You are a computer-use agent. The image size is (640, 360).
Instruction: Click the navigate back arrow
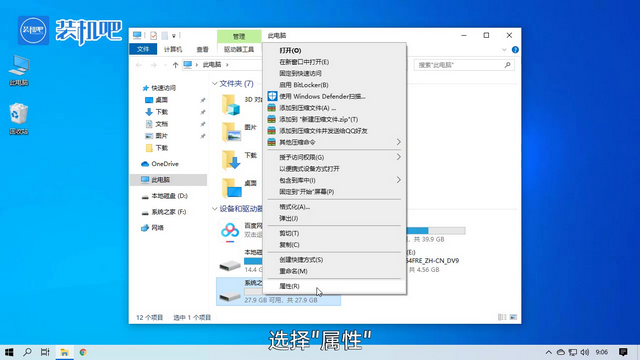139,65
